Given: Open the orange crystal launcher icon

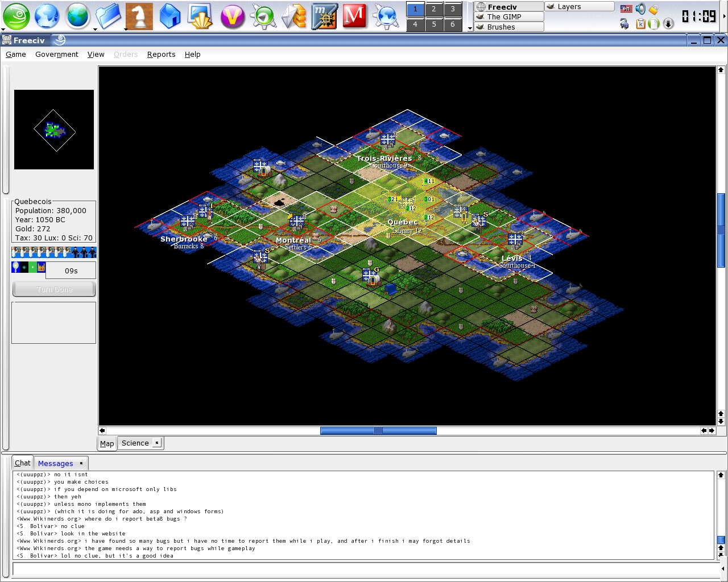Looking at the screenshot, I should [x=293, y=16].
